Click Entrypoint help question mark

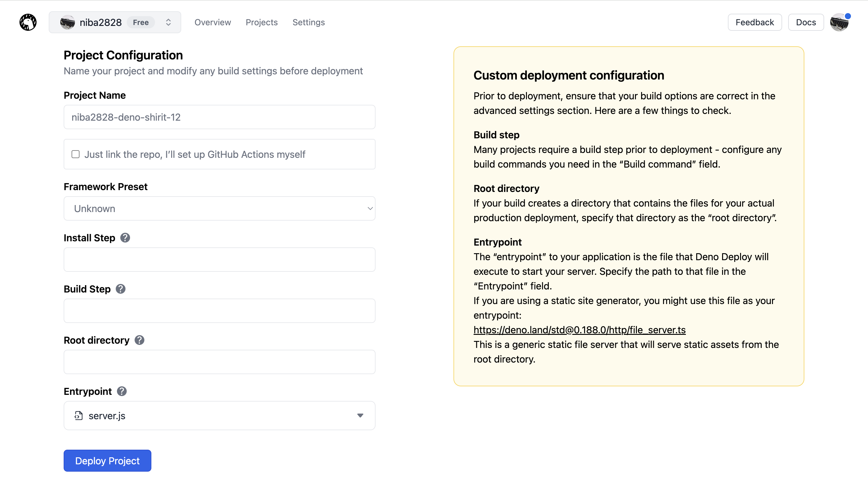[122, 391]
